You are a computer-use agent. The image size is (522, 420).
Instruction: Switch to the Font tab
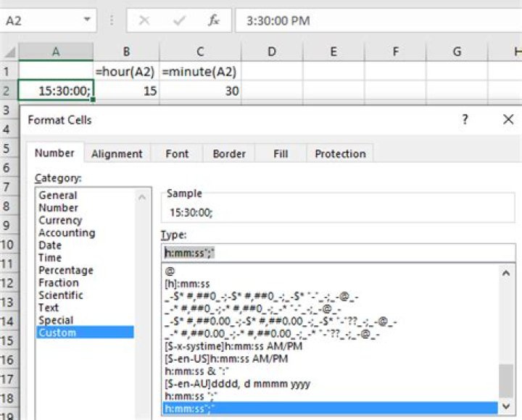click(177, 154)
